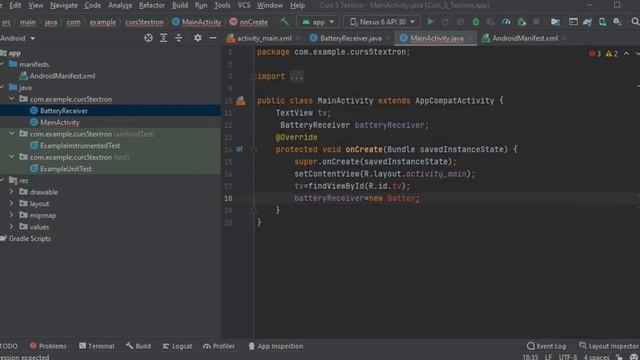Click Collapse All icon in Project panel

point(179,38)
